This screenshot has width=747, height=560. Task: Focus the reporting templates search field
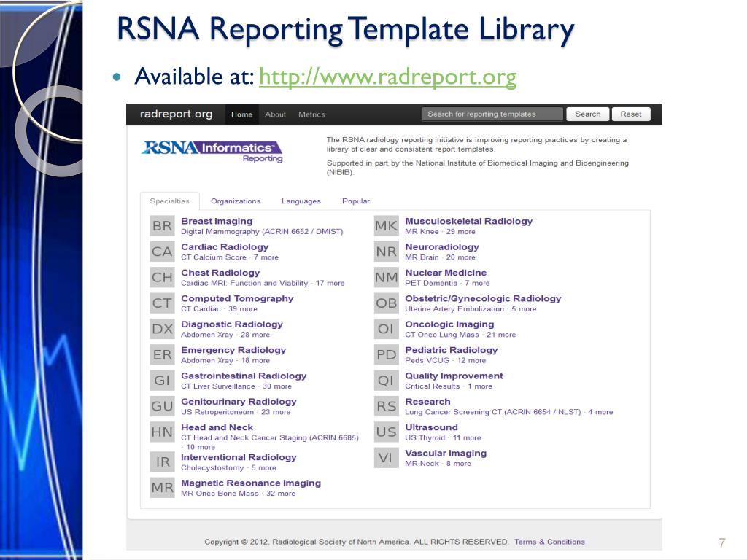tap(492, 114)
